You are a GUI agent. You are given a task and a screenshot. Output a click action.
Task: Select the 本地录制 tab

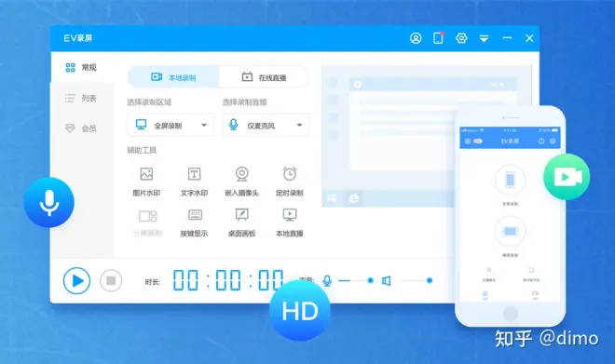point(173,77)
